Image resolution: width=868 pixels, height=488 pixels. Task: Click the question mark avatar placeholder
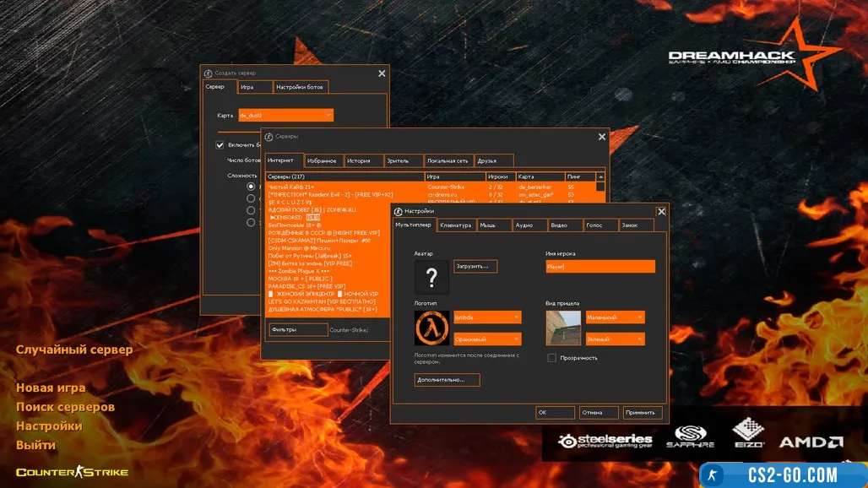431,277
